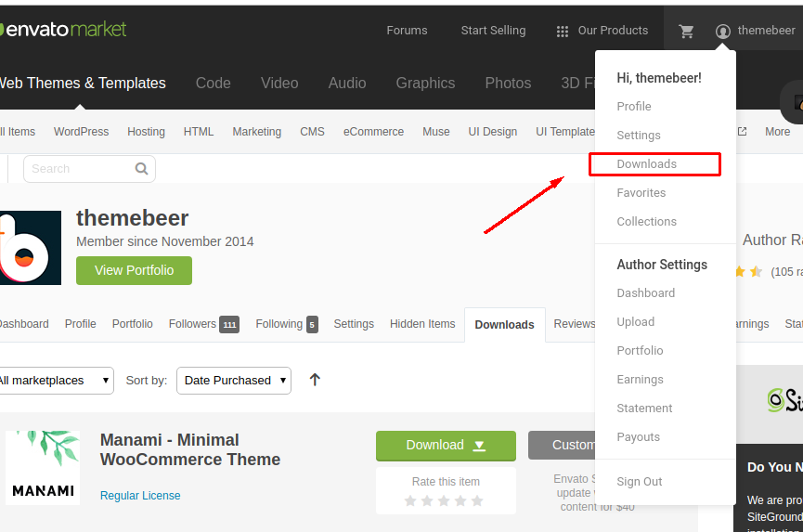Click the themebeer user avatar icon
This screenshot has width=803, height=532.
coord(722,32)
